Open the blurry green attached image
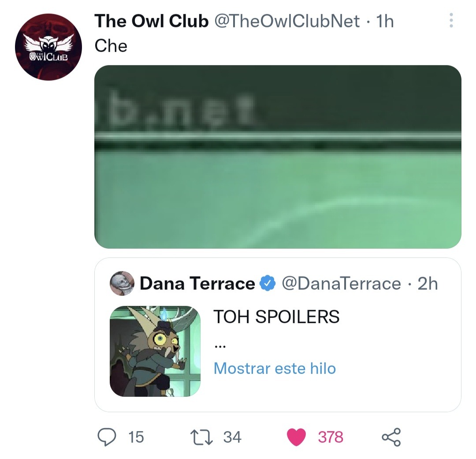The image size is (476, 459). point(278,157)
